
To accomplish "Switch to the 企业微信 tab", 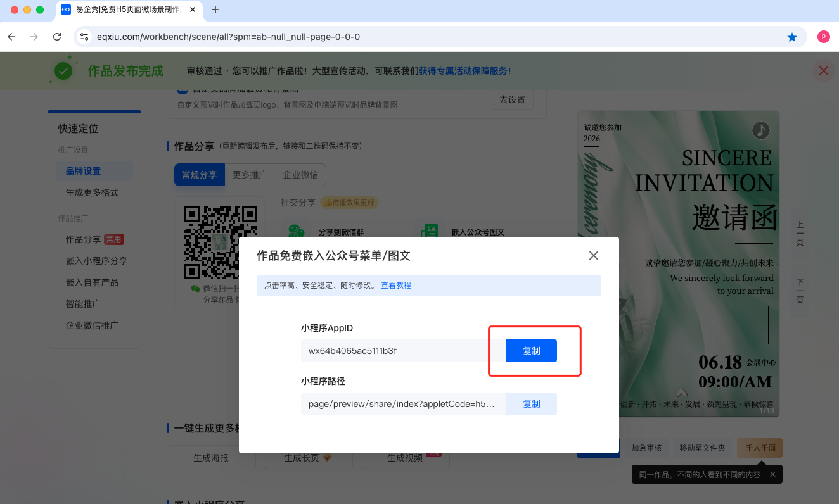I will [x=300, y=175].
